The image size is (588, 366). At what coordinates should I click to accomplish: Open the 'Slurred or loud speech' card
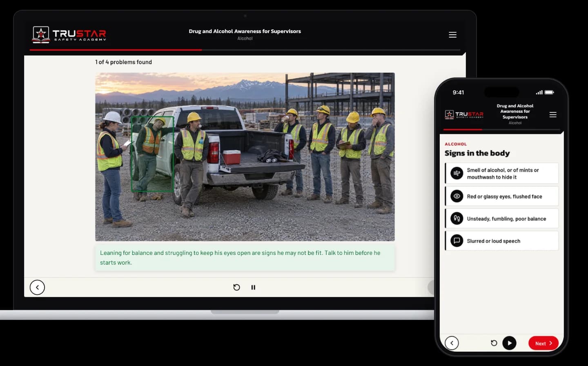502,241
